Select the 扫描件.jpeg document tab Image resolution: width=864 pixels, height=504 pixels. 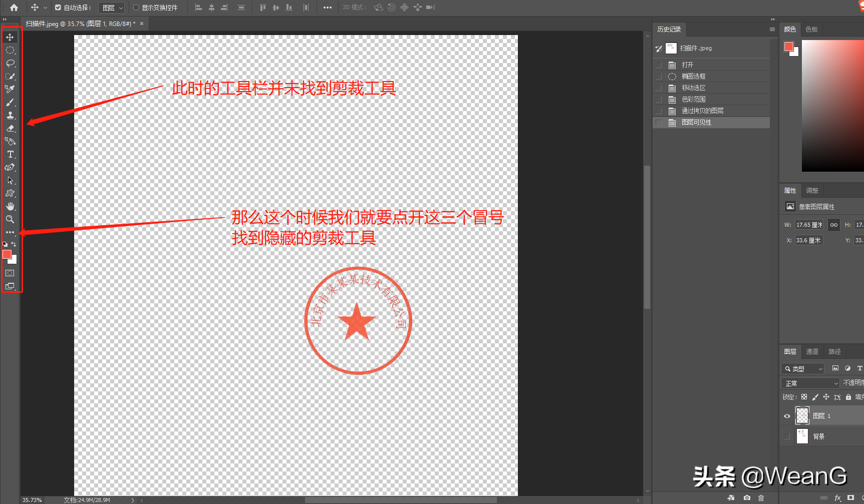click(80, 24)
